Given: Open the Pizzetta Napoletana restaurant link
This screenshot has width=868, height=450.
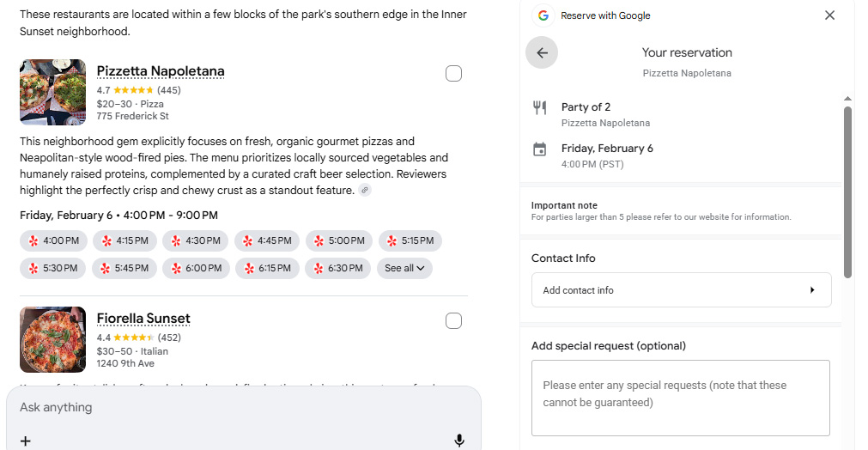Looking at the screenshot, I should pyautogui.click(x=161, y=71).
